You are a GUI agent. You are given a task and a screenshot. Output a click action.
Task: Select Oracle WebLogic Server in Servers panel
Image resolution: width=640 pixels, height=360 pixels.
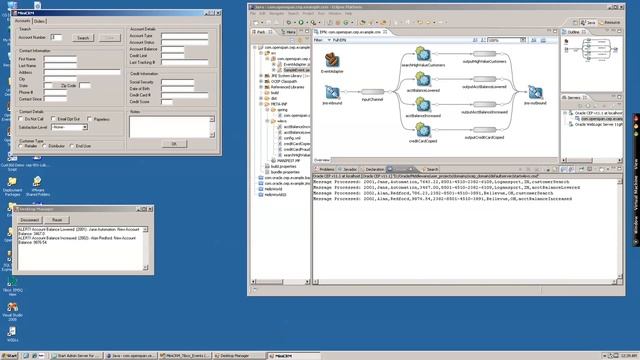596,124
